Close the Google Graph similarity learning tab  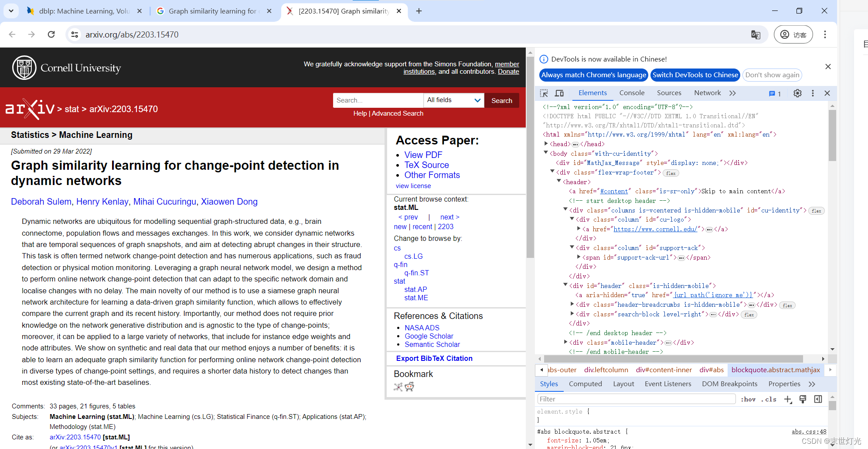click(269, 11)
